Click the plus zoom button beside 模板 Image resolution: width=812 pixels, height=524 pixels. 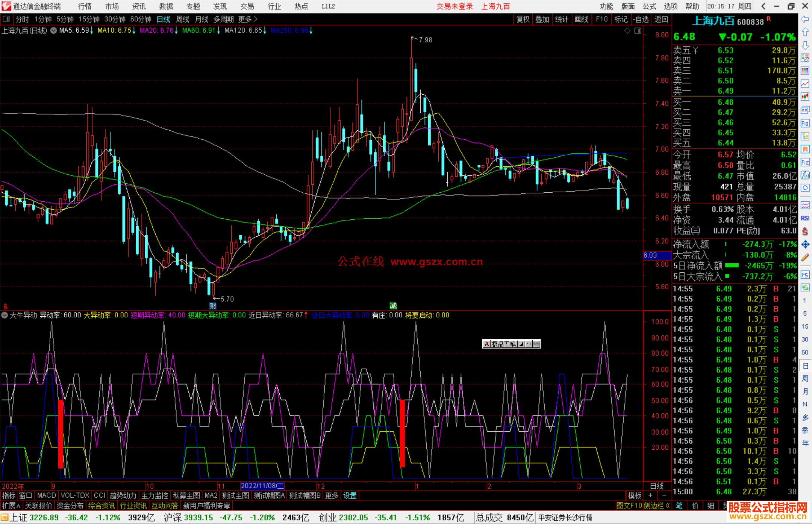651,495
